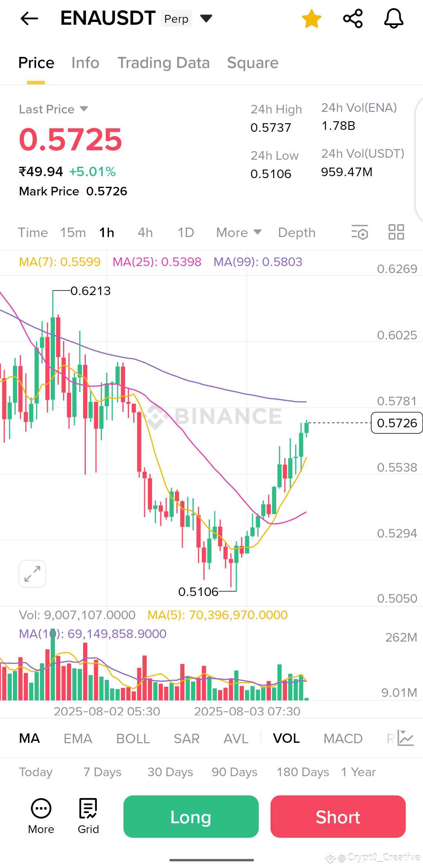
Task: Tap the Vol MA(10) indicator label
Action: click(x=93, y=634)
